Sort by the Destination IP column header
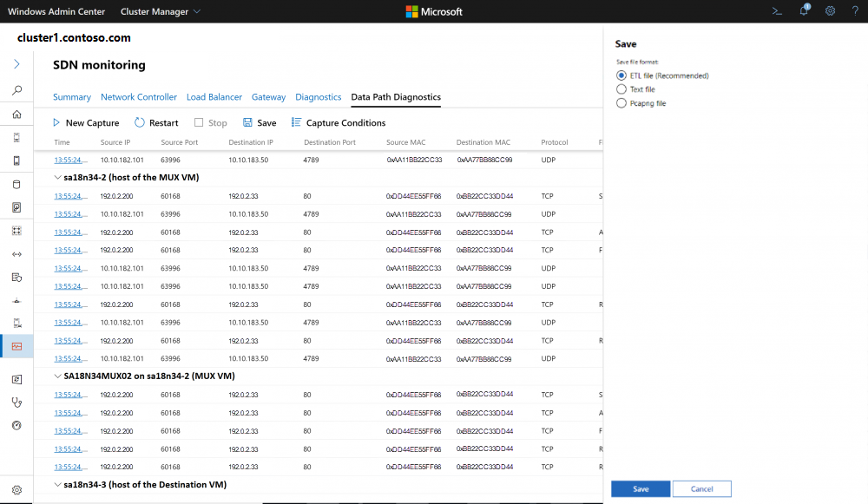868x504 pixels. (x=251, y=142)
